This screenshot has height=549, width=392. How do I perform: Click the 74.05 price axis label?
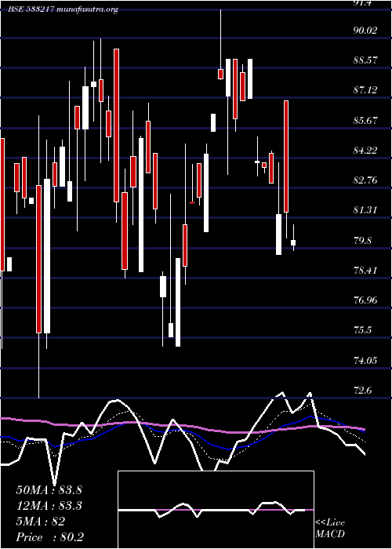click(x=365, y=361)
